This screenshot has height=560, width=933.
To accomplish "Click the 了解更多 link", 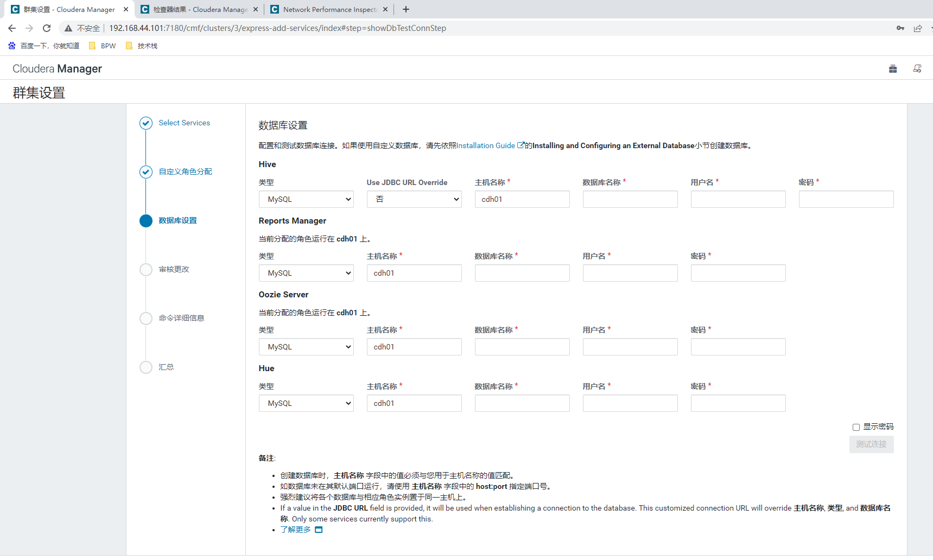I will click(295, 530).
